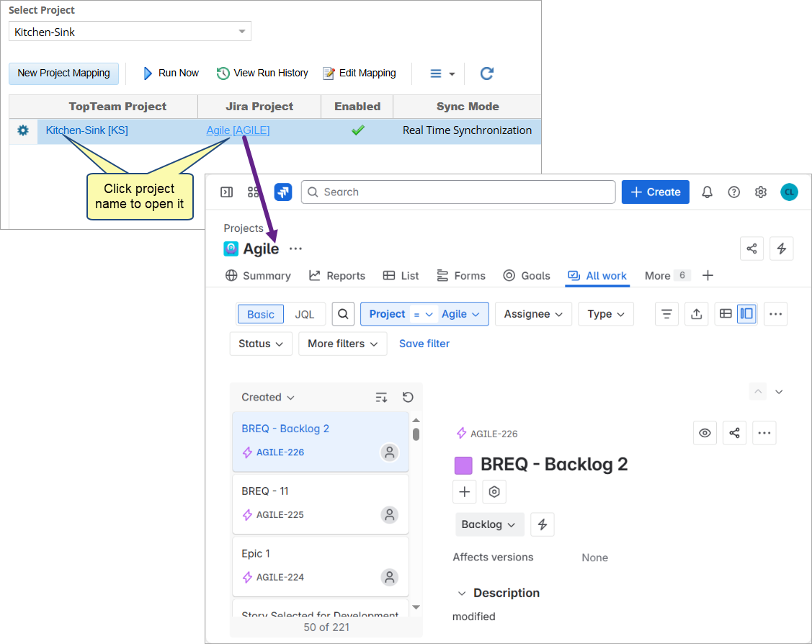The width and height of the screenshot is (812, 644).
Task: Click the gear icon in Kitchen-Sink row
Action: 23,130
